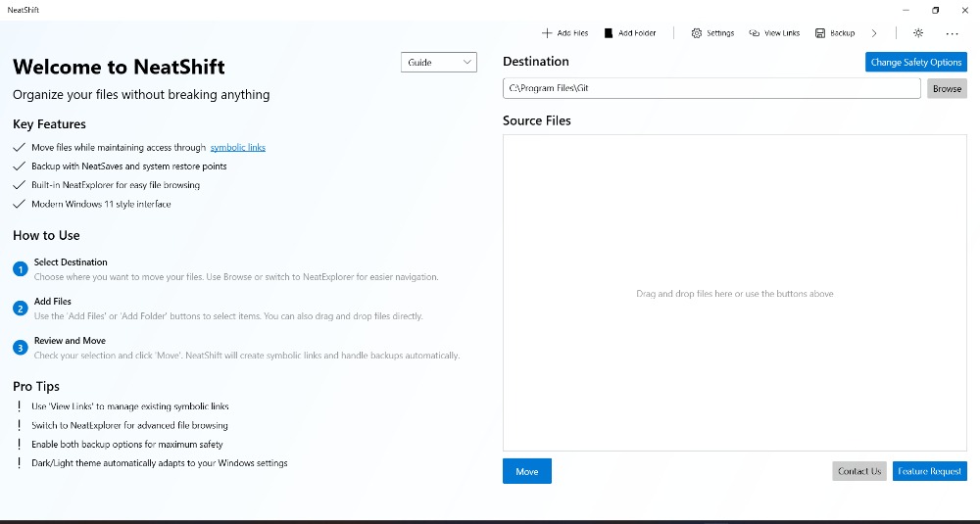The width and height of the screenshot is (980, 524).
Task: Open the Guide dropdown
Action: click(439, 63)
